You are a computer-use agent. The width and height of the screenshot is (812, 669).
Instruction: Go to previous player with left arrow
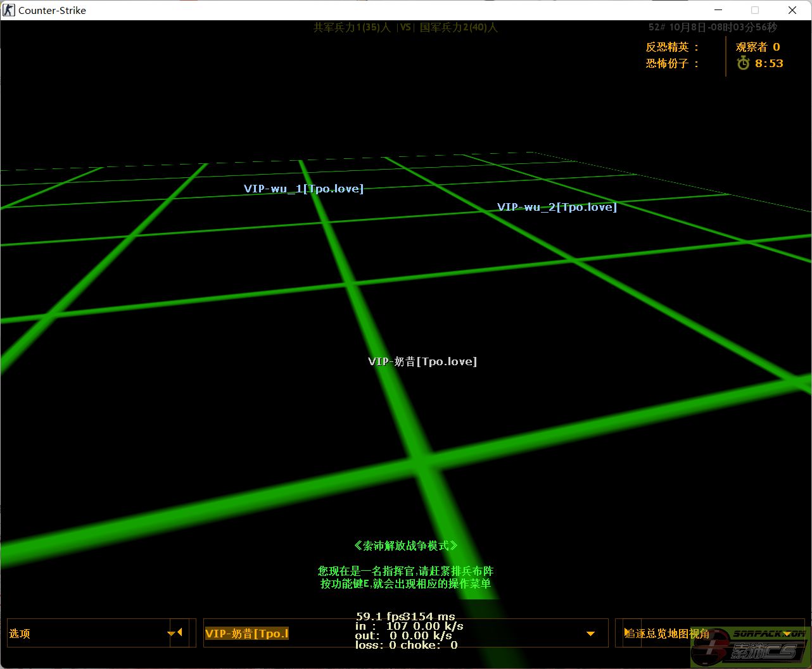179,633
